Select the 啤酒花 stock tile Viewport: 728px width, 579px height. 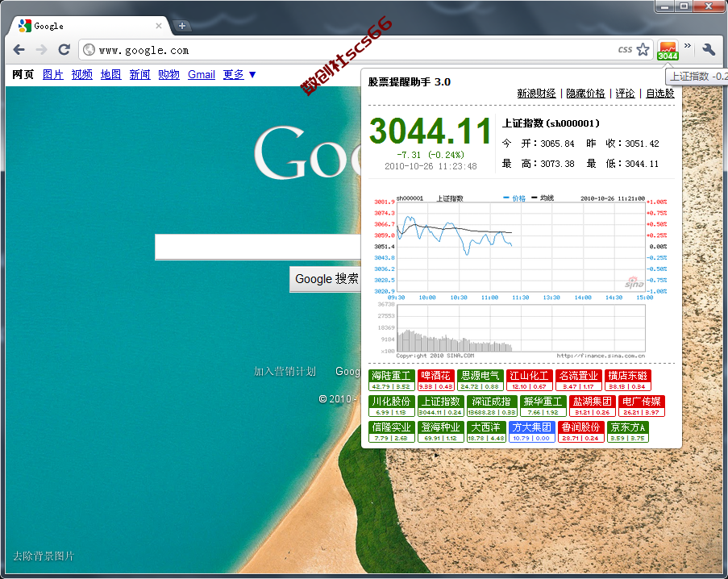point(435,380)
